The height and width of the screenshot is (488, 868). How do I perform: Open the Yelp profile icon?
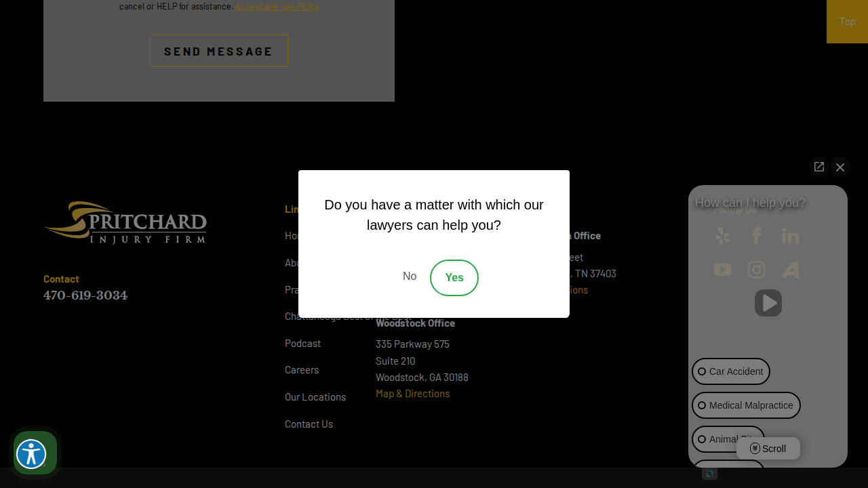tap(723, 236)
